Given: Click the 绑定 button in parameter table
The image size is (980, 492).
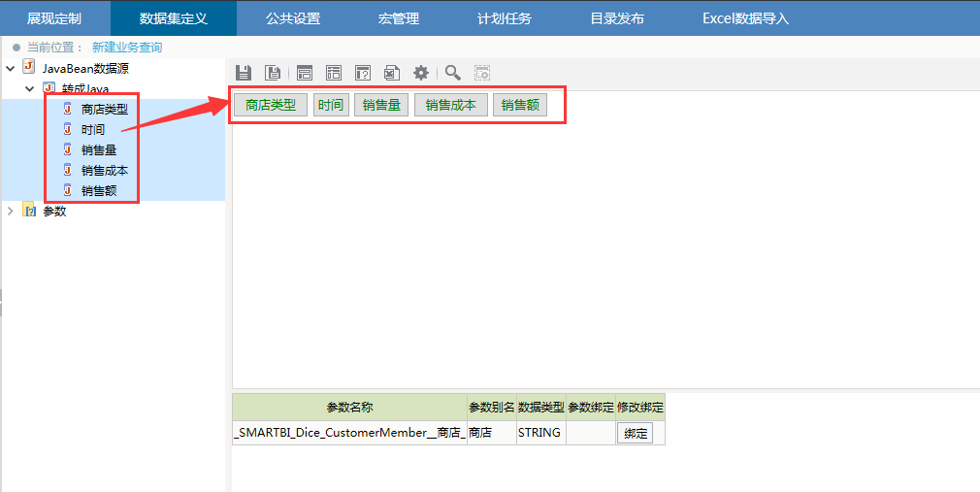Looking at the screenshot, I should [x=635, y=433].
